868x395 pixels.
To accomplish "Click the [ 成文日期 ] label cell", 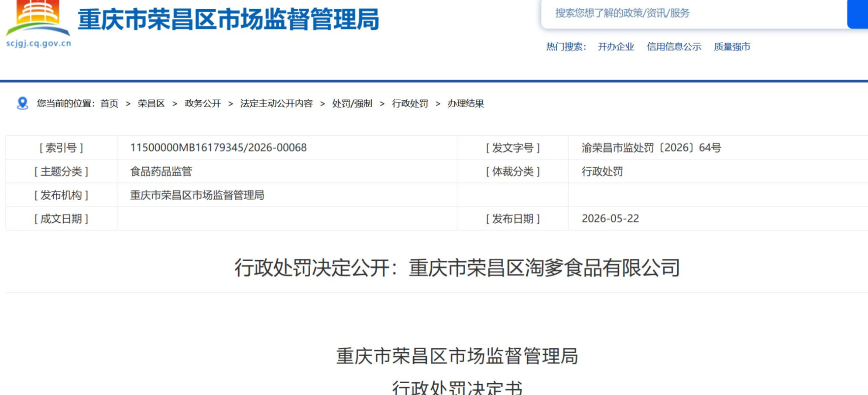I will [61, 218].
